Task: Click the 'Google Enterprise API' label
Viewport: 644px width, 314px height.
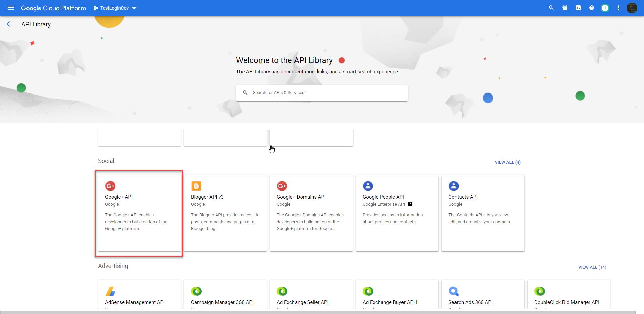Action: 384,204
